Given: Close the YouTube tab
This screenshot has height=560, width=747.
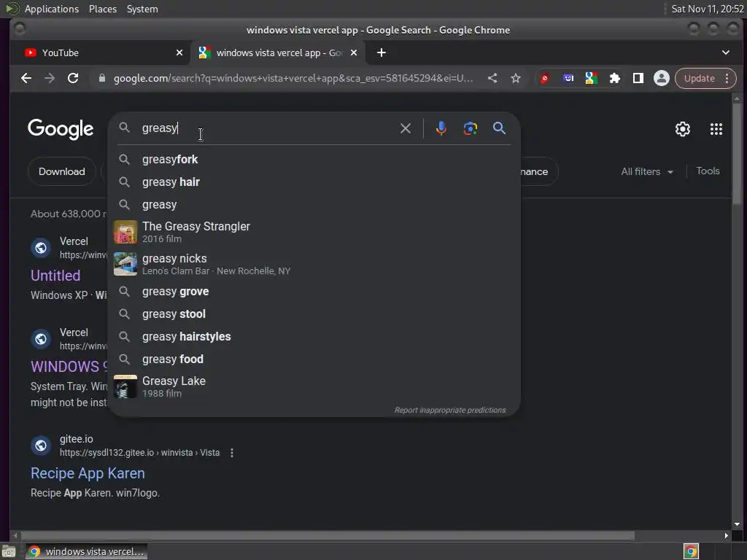Looking at the screenshot, I should (179, 52).
